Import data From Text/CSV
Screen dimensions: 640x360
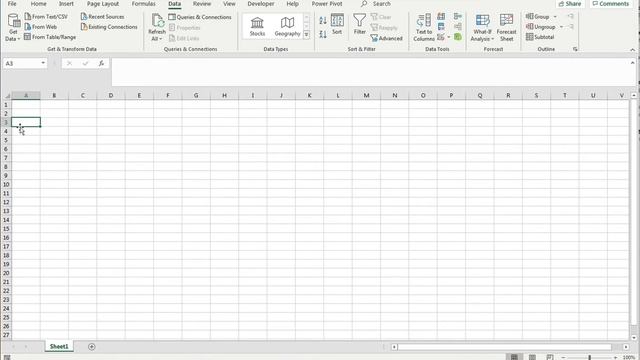pos(46,17)
